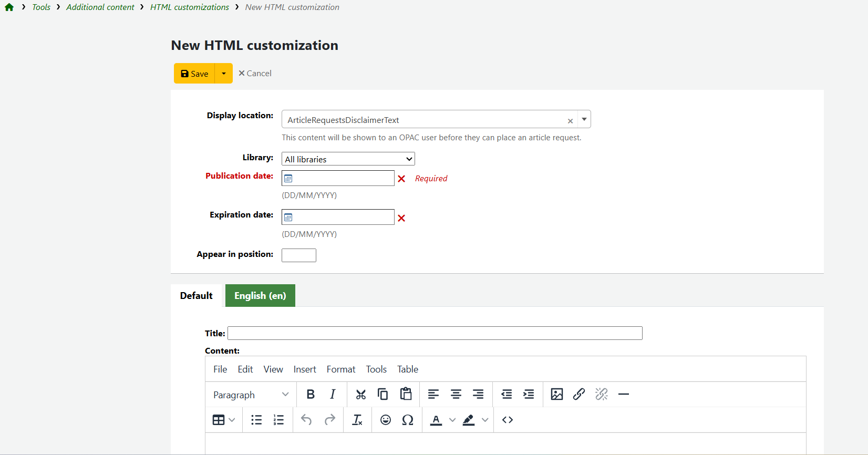Screen dimensions: 868x455
Task: Open the text color picker arrow
Action: [452, 420]
